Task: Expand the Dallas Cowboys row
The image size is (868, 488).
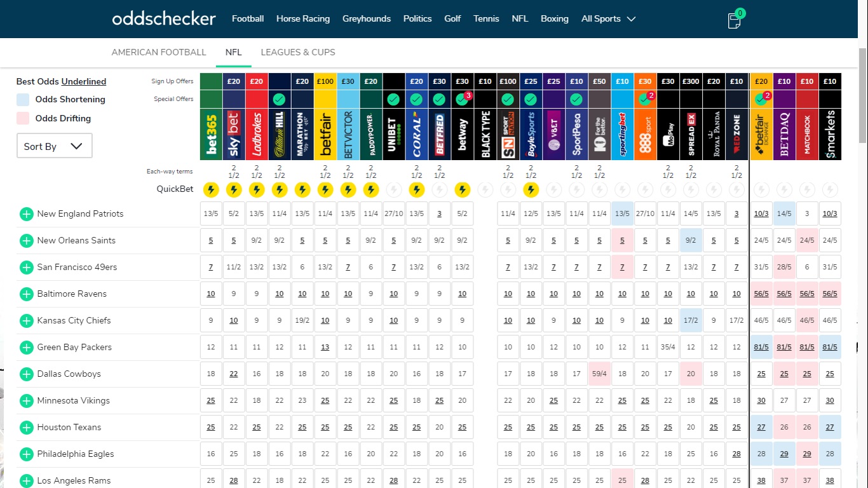Action: point(26,374)
